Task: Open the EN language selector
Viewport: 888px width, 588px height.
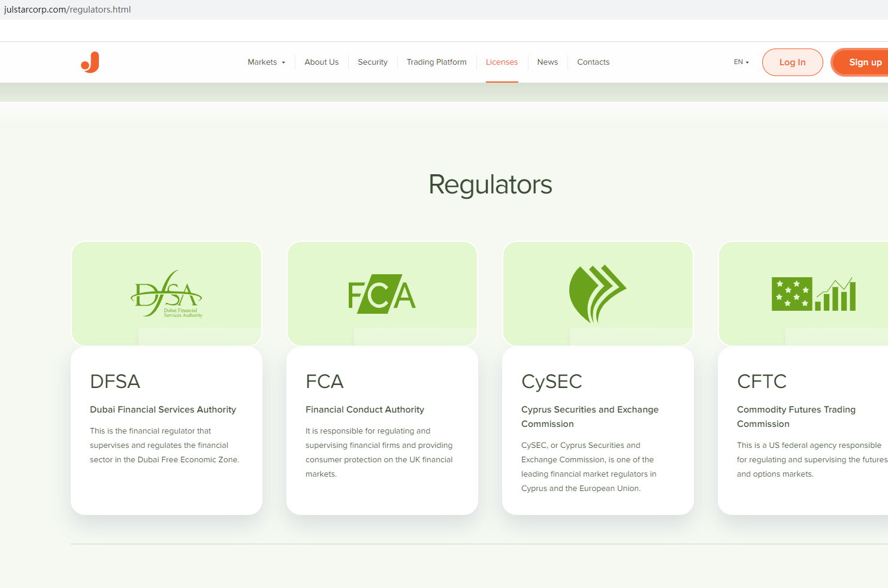Action: [x=741, y=62]
